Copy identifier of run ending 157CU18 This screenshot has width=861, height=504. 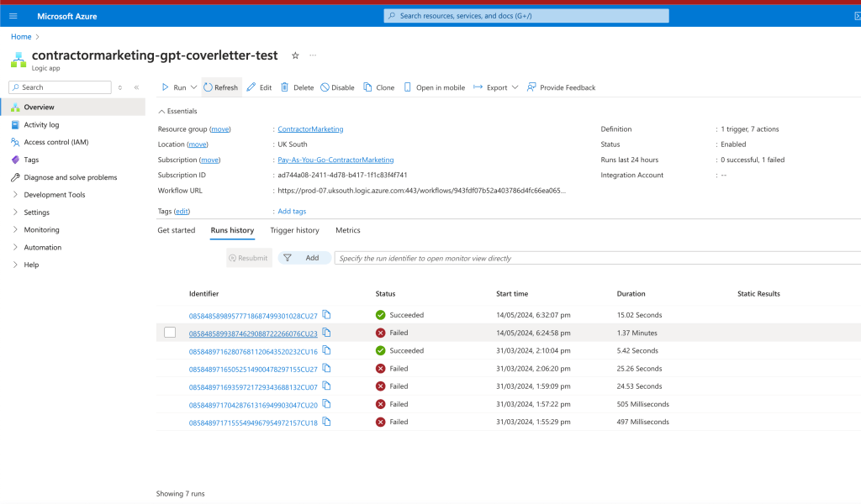pos(327,422)
